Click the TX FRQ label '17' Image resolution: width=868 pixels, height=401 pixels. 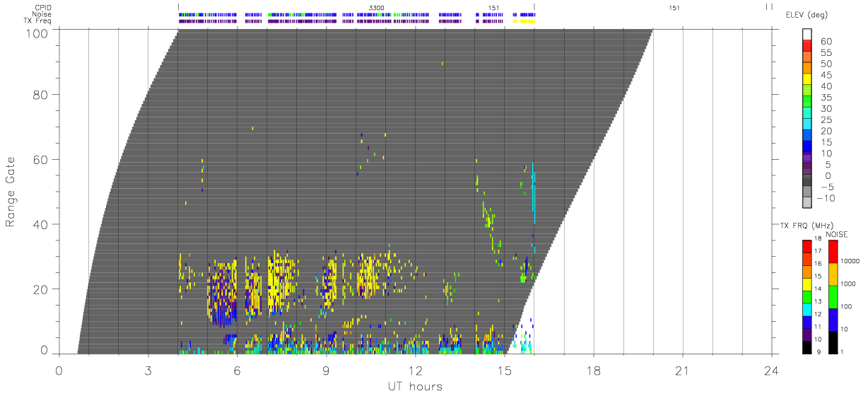[x=818, y=251]
